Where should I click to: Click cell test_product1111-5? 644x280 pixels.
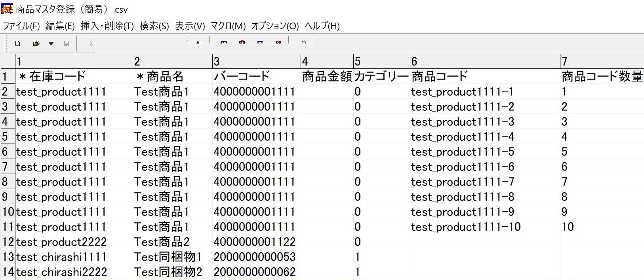coord(485,151)
